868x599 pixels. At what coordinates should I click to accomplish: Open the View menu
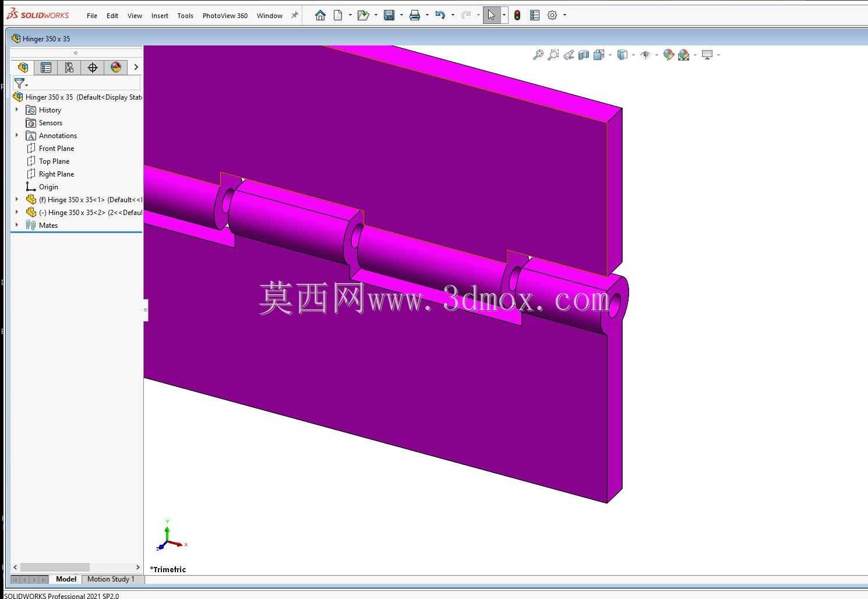[x=135, y=16]
